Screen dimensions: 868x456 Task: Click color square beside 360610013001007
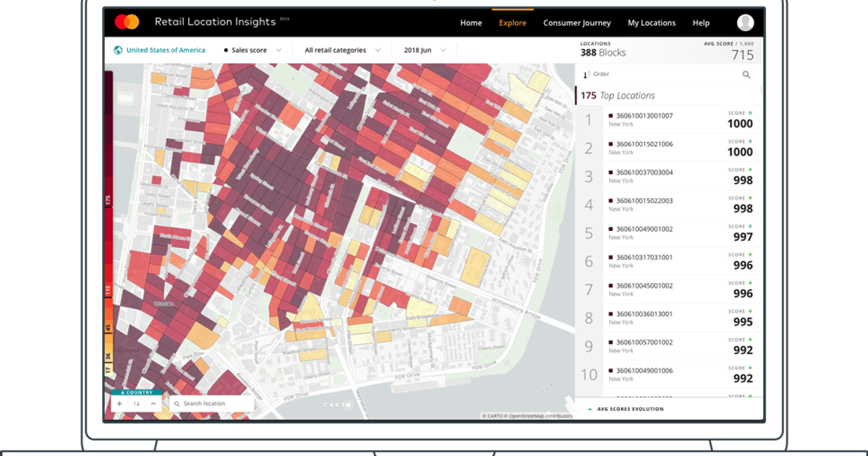point(610,116)
